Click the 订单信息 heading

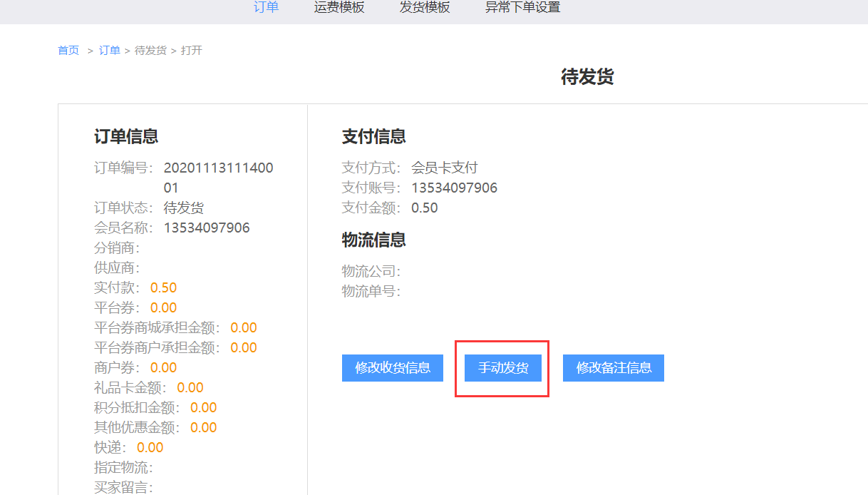(126, 137)
